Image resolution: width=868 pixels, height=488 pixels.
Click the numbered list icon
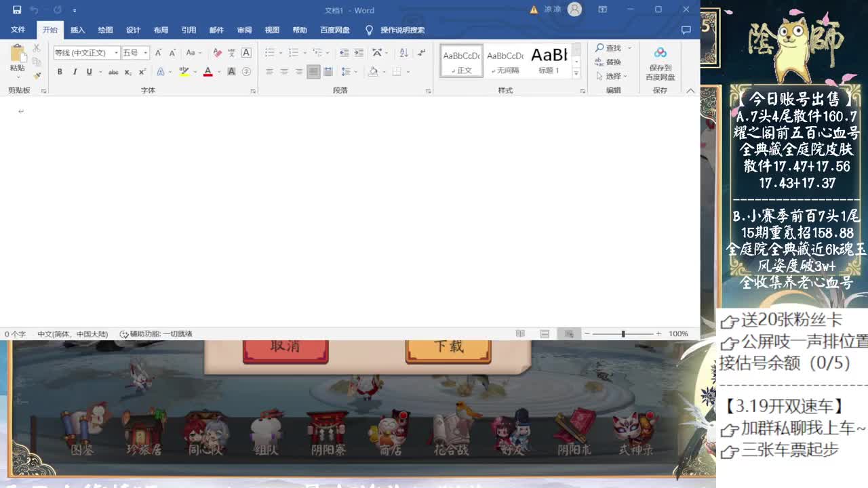pyautogui.click(x=295, y=53)
